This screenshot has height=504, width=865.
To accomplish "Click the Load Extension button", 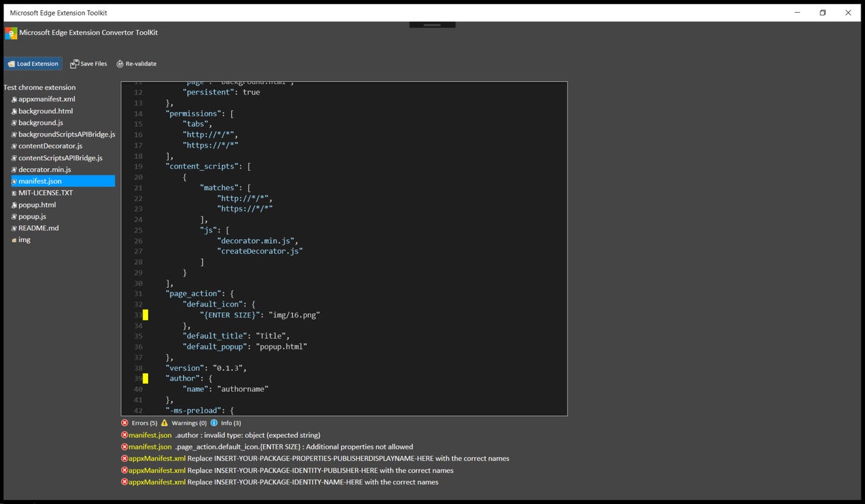I will pyautogui.click(x=33, y=63).
